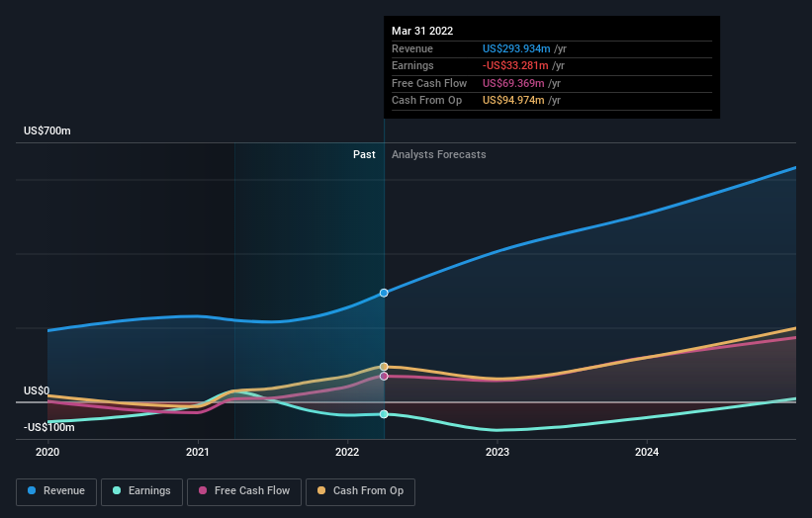Click the 2023 x-axis label
The image size is (812, 518).
[x=497, y=452]
